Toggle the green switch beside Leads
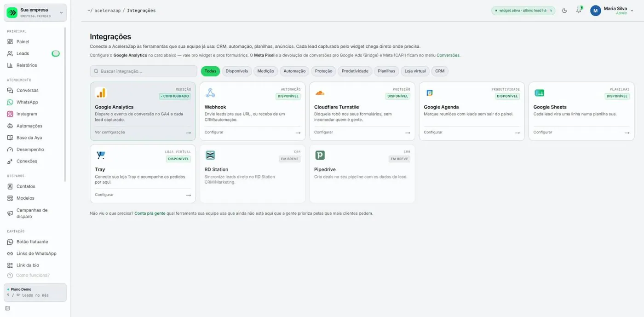This screenshot has height=317, width=644. click(x=56, y=53)
